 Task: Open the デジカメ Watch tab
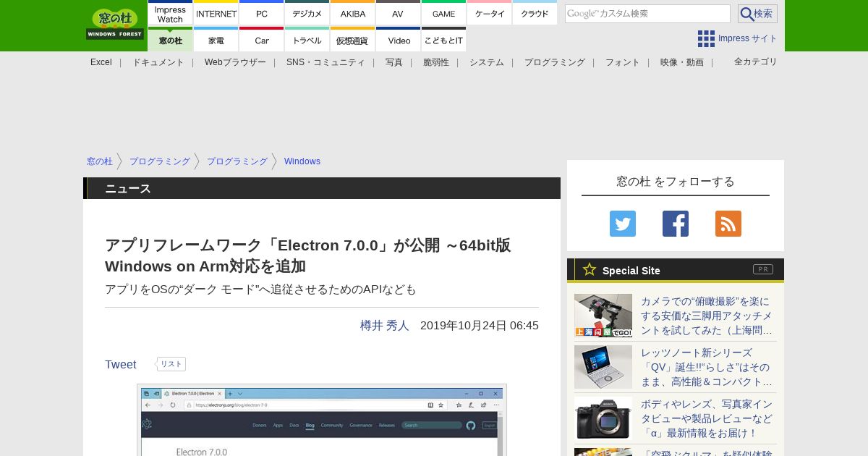tap(307, 13)
